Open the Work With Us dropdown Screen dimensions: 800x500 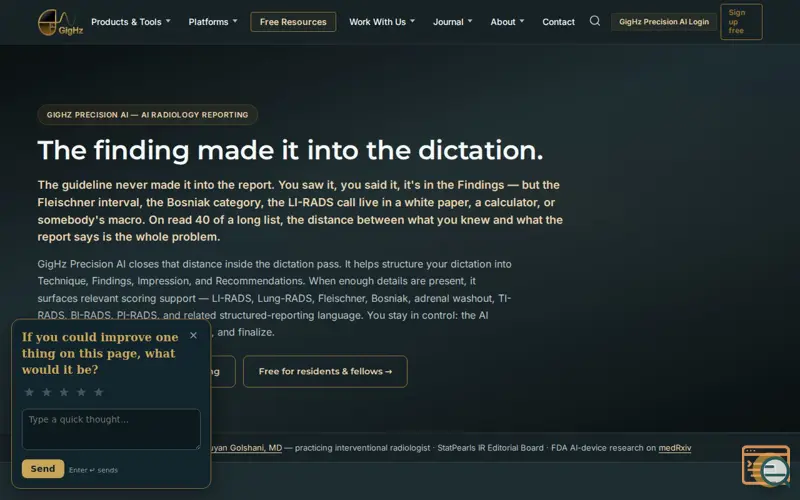click(x=382, y=22)
